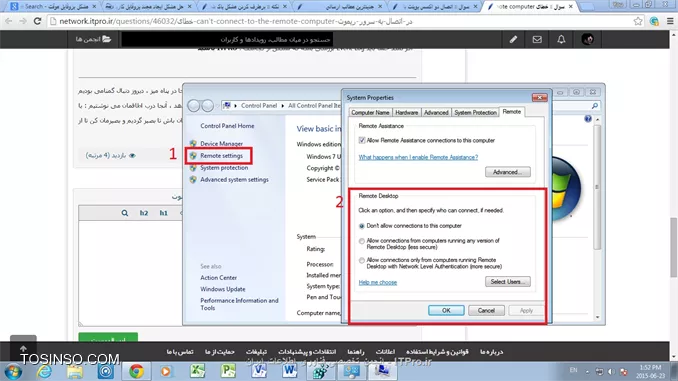Open Excel from the taskbar
The width and height of the screenshot is (678, 381).
tap(197, 371)
